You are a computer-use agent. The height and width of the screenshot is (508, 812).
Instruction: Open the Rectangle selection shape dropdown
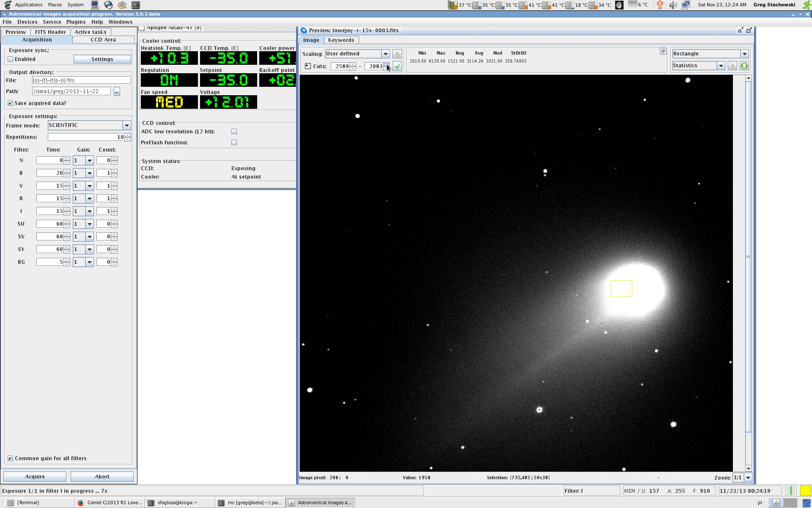(744, 54)
